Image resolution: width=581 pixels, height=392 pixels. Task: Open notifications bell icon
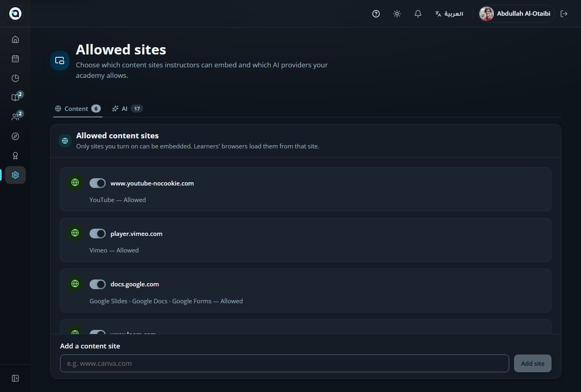pos(418,14)
